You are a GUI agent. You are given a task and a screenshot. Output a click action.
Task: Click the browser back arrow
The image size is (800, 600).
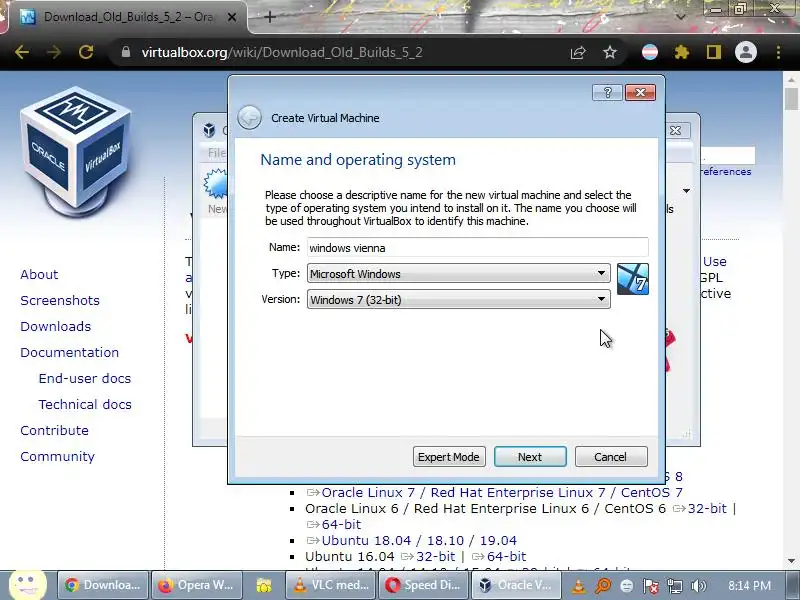point(22,52)
